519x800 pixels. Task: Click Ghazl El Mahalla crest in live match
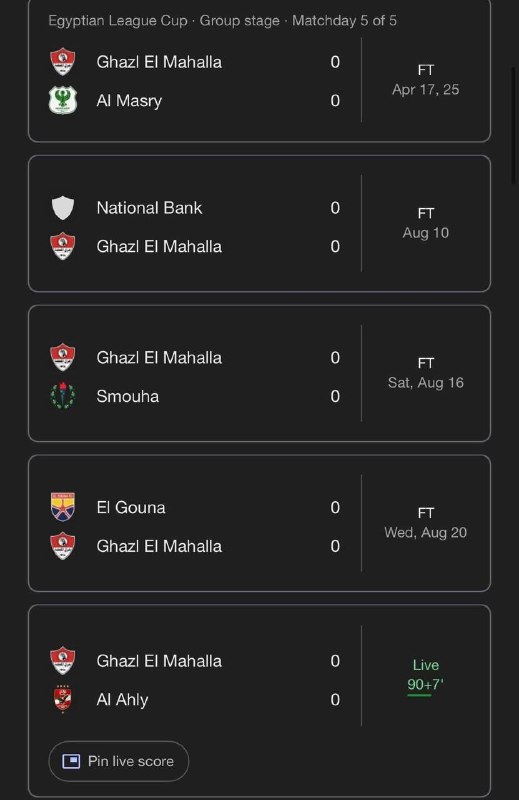coord(63,661)
